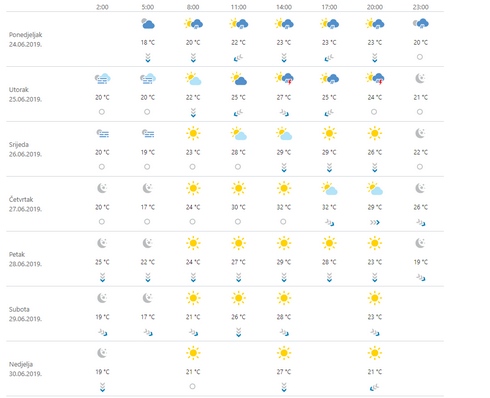Click Thursday 14:00 temperature 32 °C
The width and height of the screenshot is (490, 398).
(x=284, y=207)
